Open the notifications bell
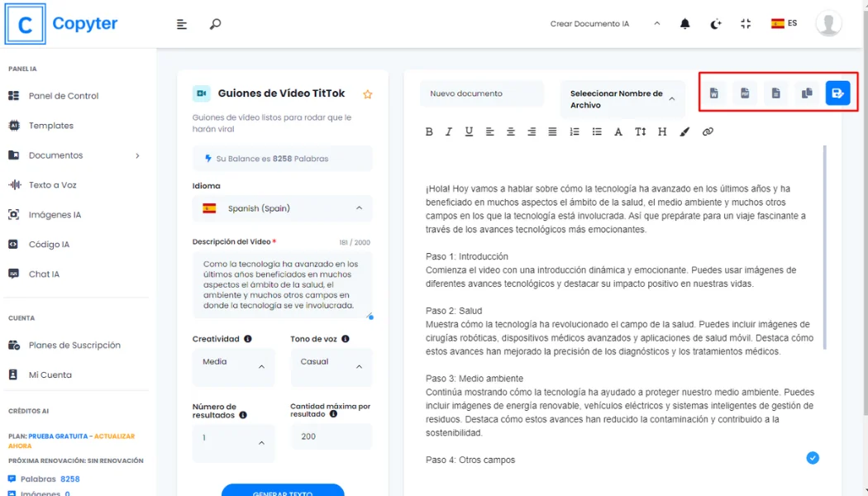The width and height of the screenshot is (868, 496). click(684, 24)
